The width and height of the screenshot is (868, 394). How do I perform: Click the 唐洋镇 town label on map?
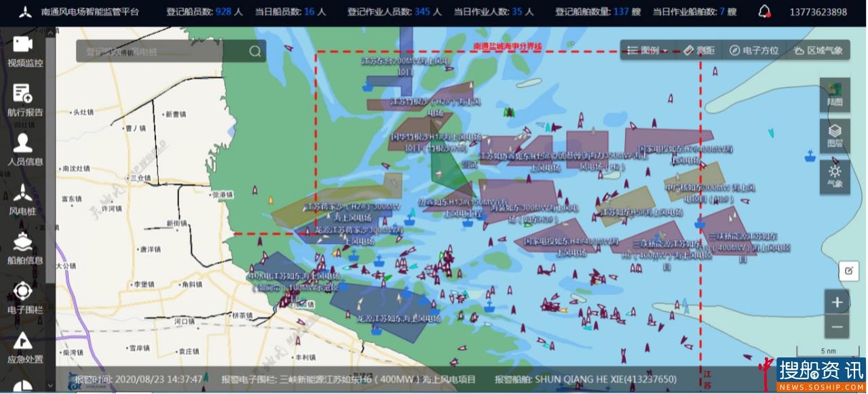pyautogui.click(x=150, y=250)
